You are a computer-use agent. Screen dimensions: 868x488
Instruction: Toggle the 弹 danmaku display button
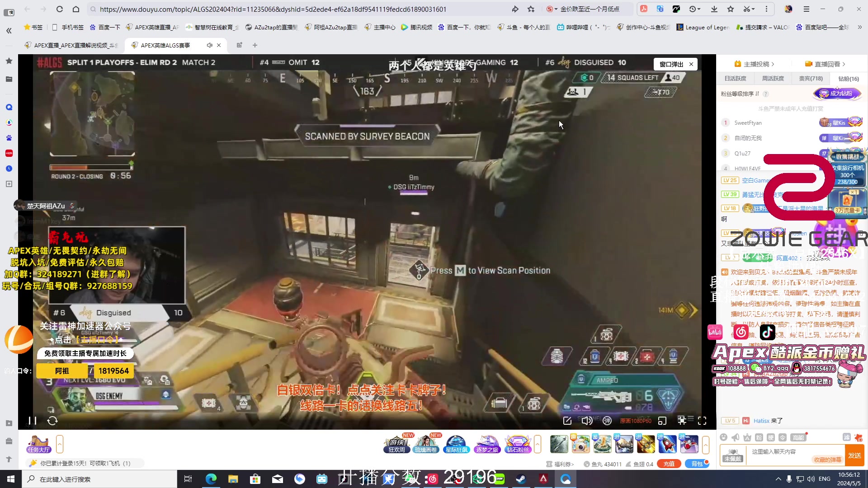(607, 421)
